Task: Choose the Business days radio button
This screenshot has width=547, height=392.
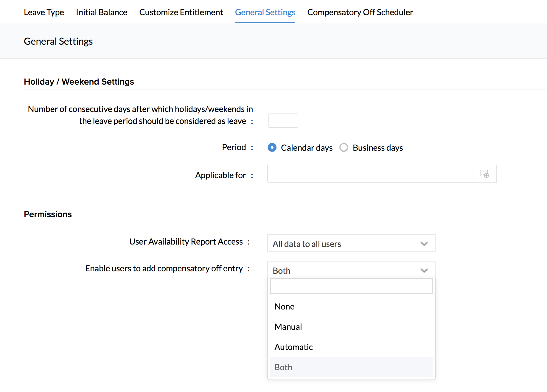Action: point(344,147)
